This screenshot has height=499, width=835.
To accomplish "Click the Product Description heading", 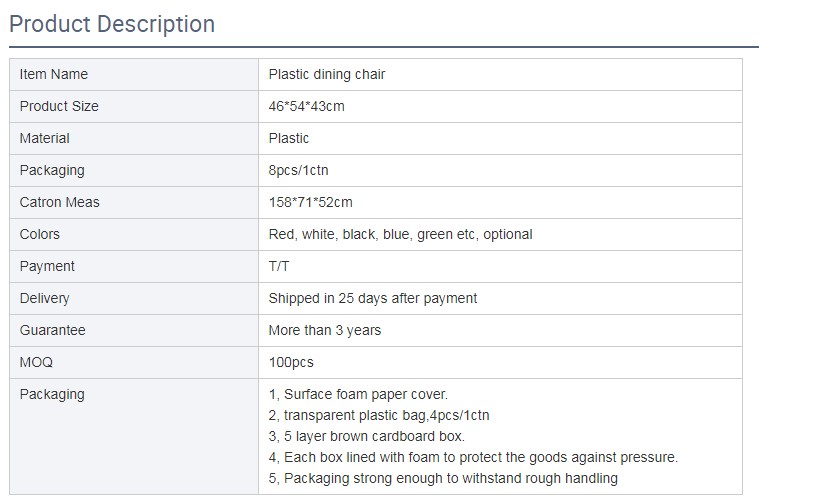I will (x=112, y=24).
